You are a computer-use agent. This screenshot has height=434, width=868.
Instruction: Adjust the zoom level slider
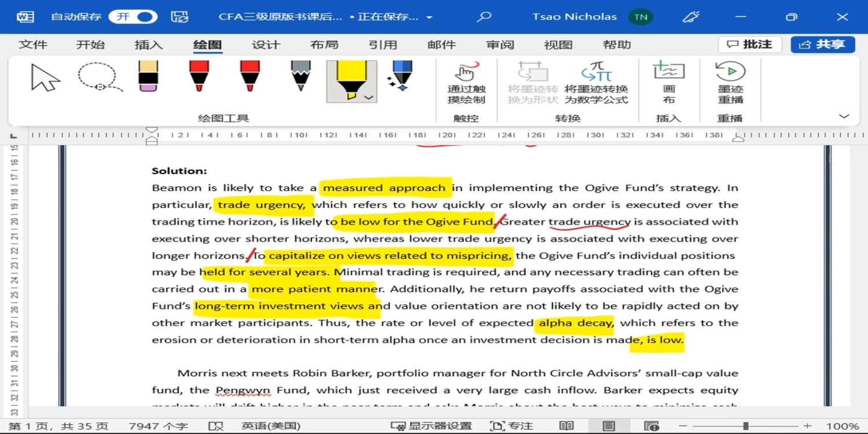coord(745,426)
